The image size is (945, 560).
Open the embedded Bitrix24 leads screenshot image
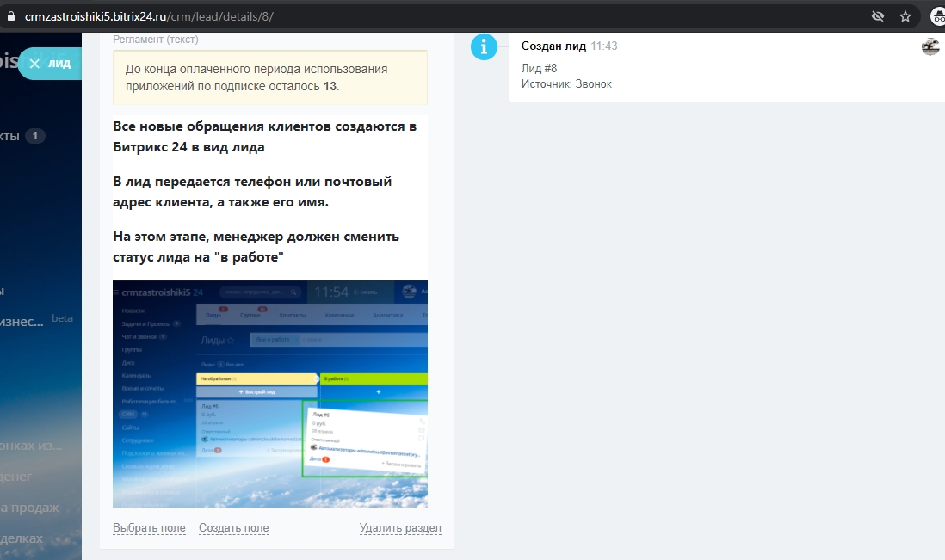[269, 393]
